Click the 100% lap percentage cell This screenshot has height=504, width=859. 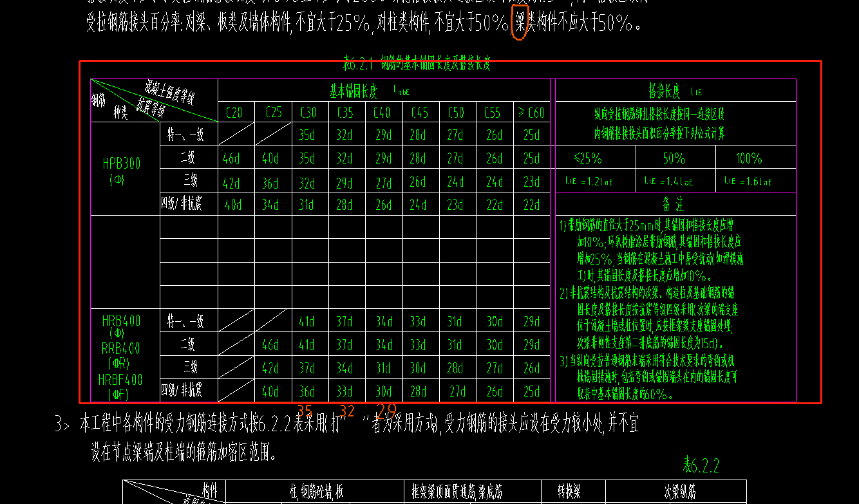pos(749,158)
